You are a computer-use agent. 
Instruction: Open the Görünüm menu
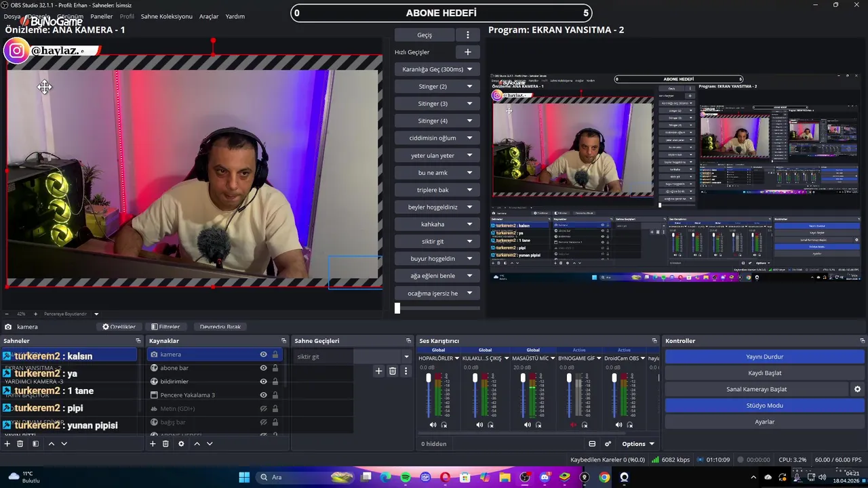(71, 16)
